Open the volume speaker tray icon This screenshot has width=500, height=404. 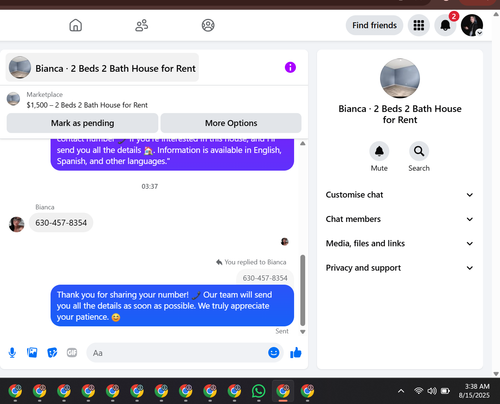[432, 390]
